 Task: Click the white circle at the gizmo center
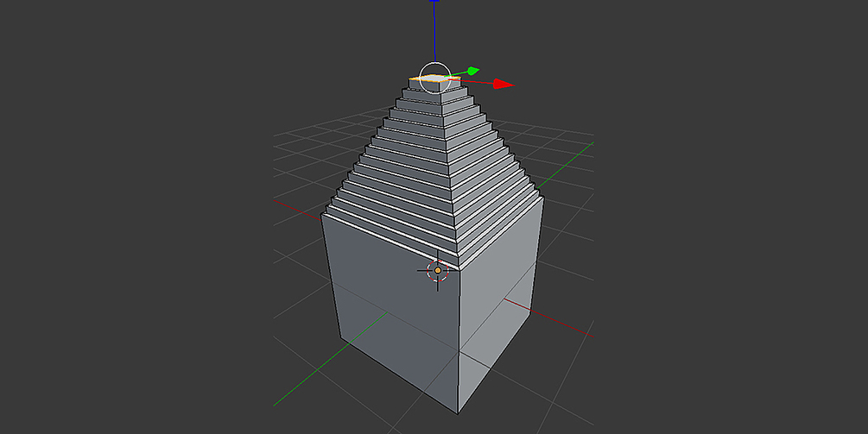[435, 78]
